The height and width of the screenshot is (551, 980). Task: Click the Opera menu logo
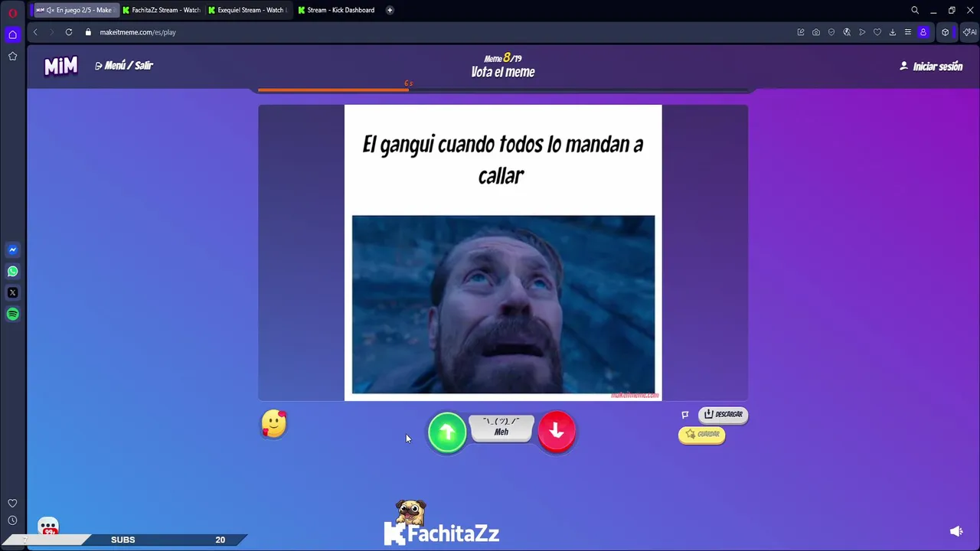(12, 12)
